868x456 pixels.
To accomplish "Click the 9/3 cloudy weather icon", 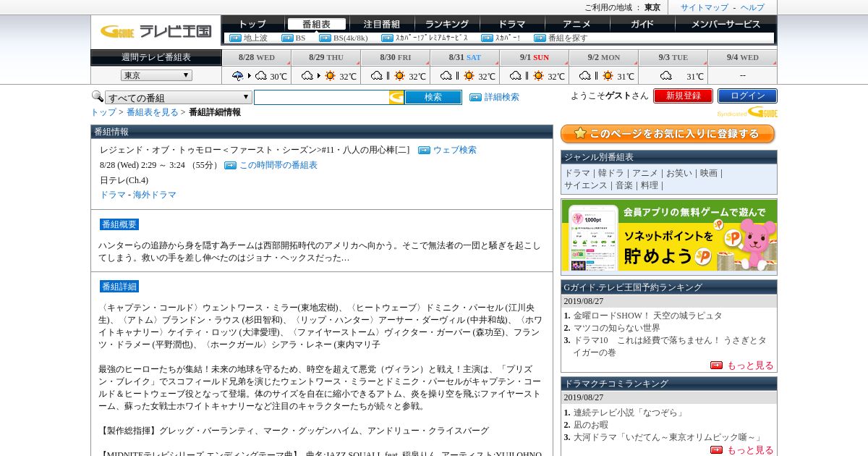I will tap(666, 75).
